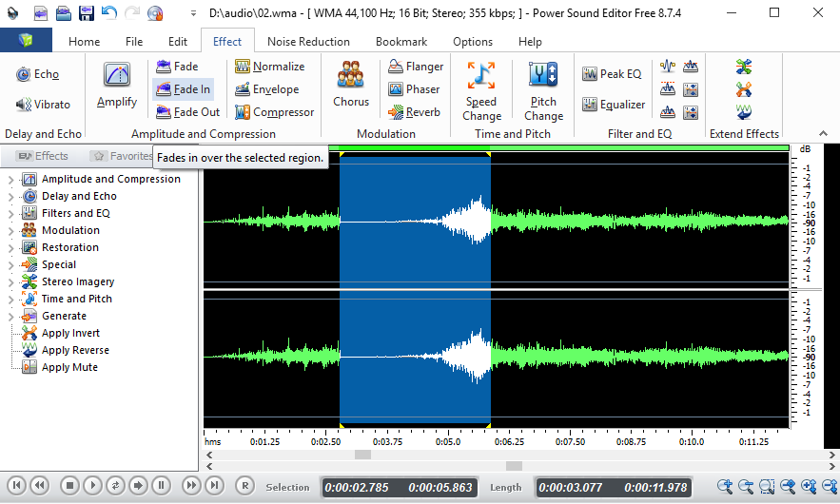The width and height of the screenshot is (840, 504).
Task: Click the selection start time field
Action: [x=357, y=488]
